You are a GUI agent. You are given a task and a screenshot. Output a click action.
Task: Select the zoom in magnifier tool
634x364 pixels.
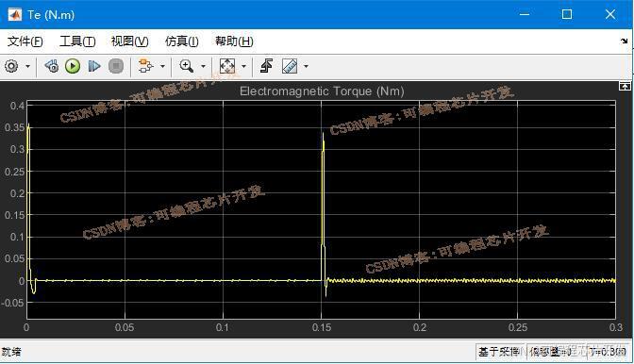(x=187, y=66)
